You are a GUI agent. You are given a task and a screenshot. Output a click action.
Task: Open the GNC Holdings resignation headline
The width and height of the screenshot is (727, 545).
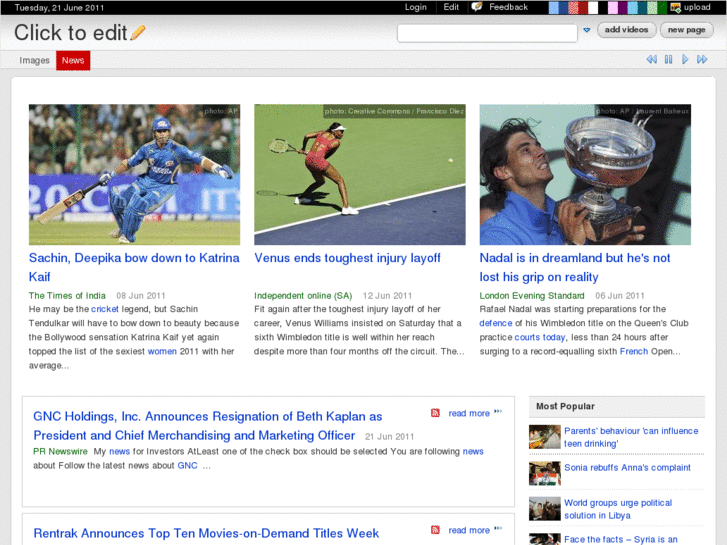pyautogui.click(x=208, y=426)
